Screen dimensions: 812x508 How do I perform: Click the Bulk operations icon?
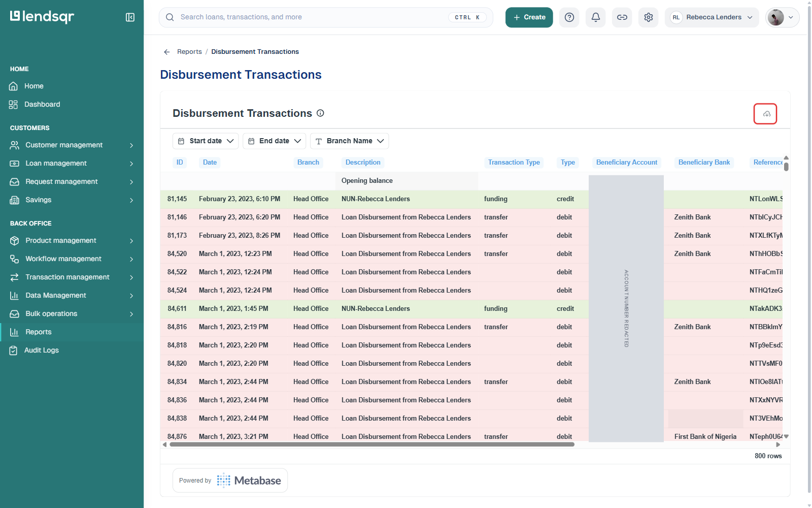[15, 314]
